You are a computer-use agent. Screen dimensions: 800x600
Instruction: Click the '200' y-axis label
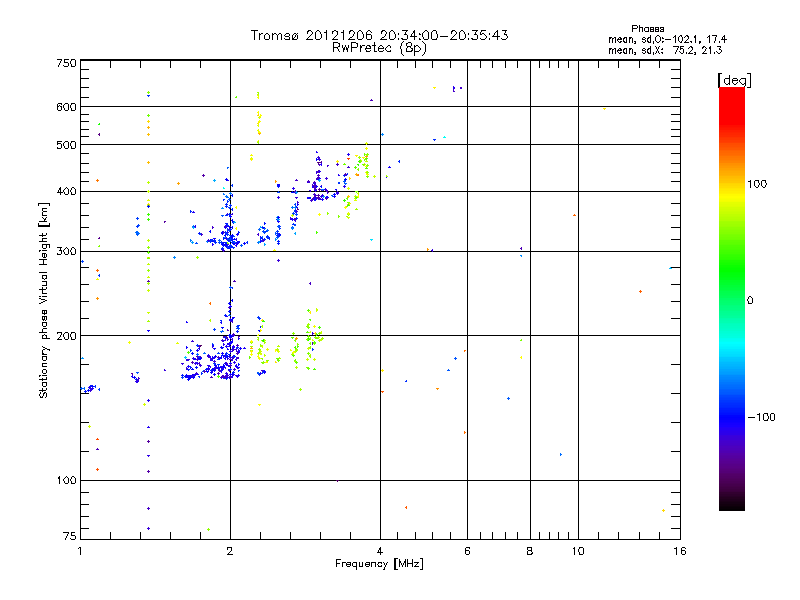point(66,336)
